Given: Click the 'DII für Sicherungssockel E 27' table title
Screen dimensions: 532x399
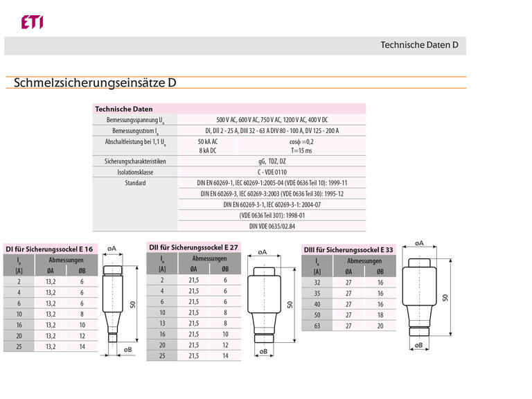Looking at the screenshot, I should (193, 247).
